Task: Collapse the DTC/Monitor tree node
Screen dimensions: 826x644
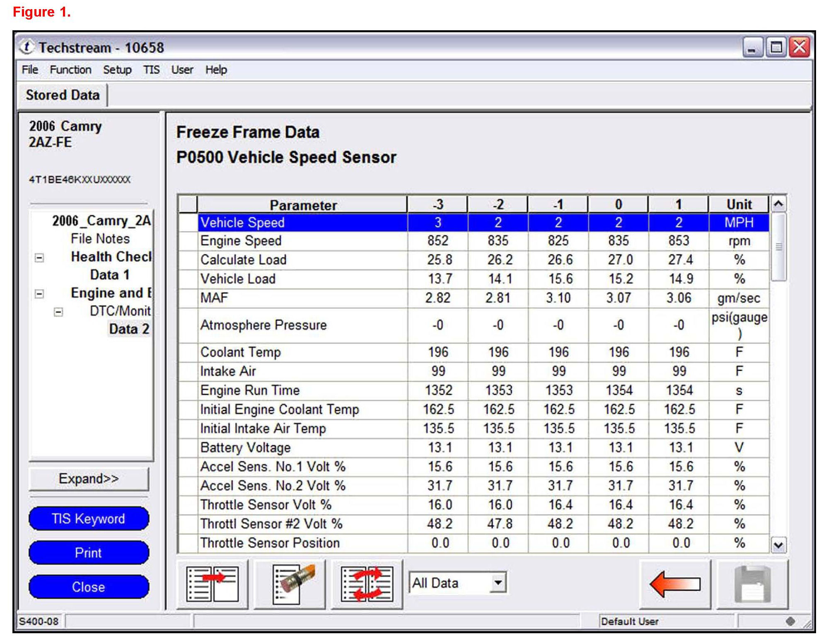Action: [58, 312]
